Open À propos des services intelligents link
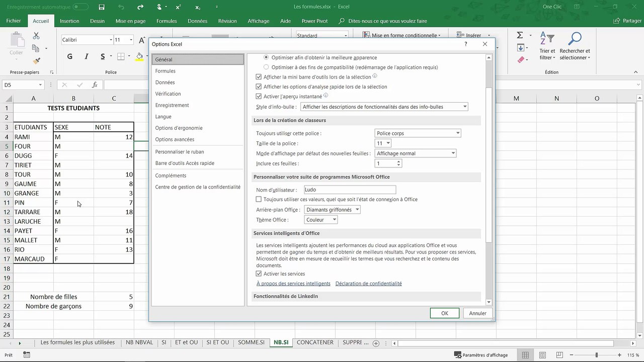Image resolution: width=644 pixels, height=362 pixels. 293,284
